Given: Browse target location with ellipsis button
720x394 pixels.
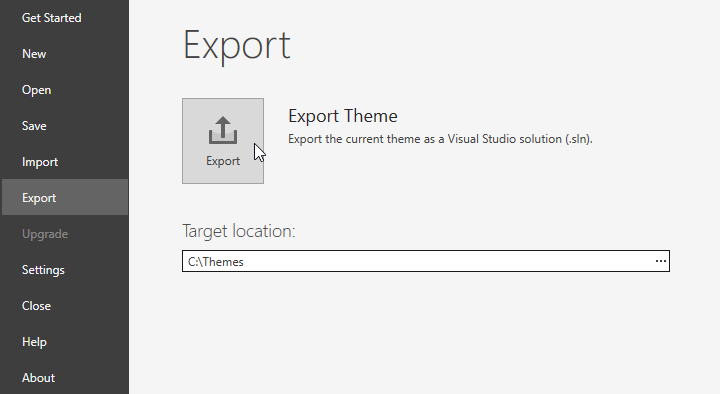Looking at the screenshot, I should click(x=660, y=261).
